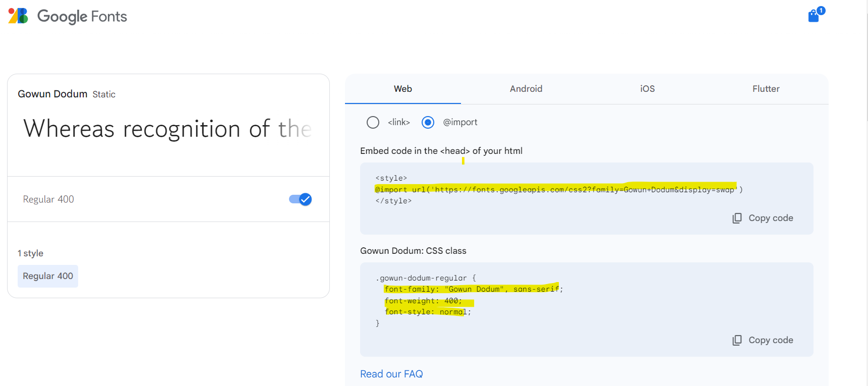Select the @import radio option

(x=428, y=122)
